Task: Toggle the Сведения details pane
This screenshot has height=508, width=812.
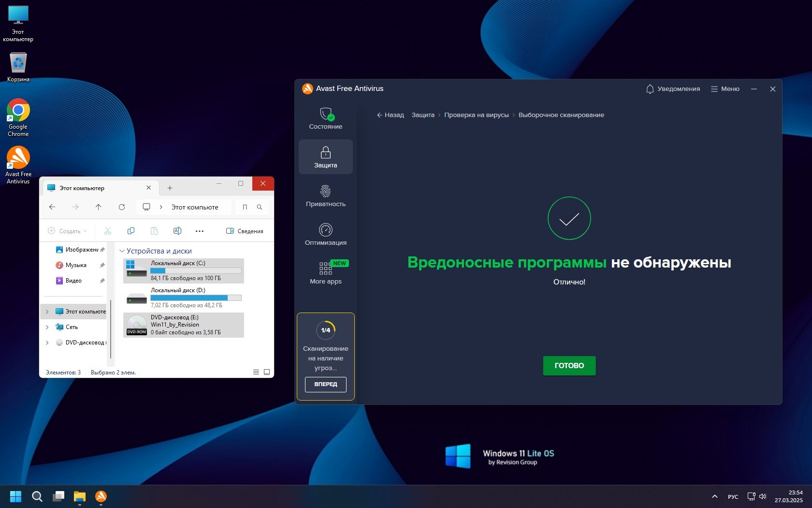Action: (245, 231)
